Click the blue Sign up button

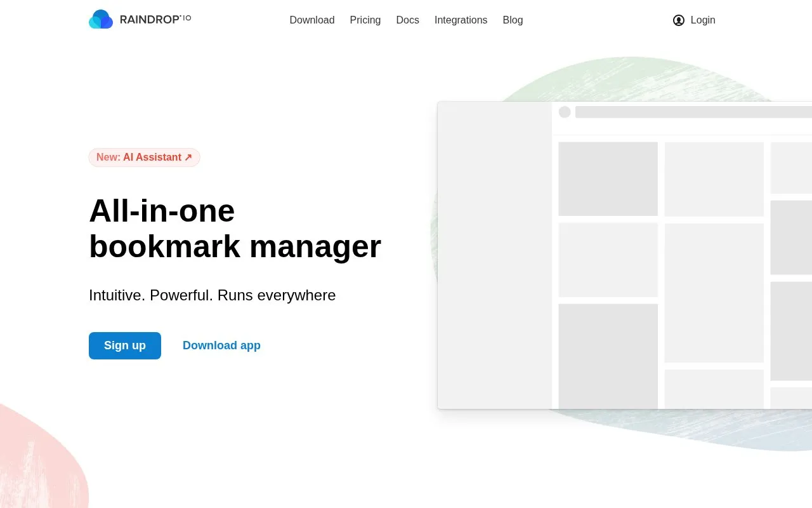pos(125,345)
